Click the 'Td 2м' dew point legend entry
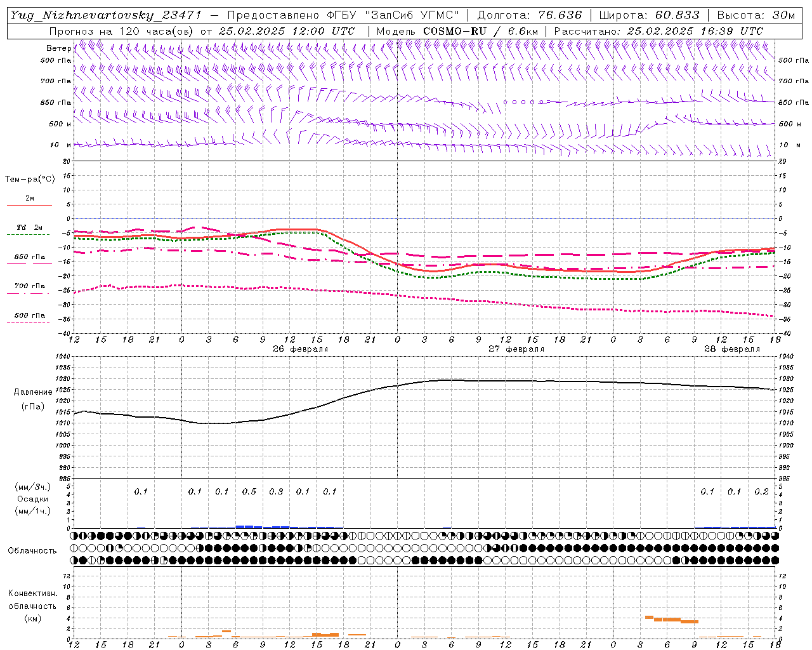Image resolution: width=812 pixels, height=650 pixels. (x=29, y=227)
